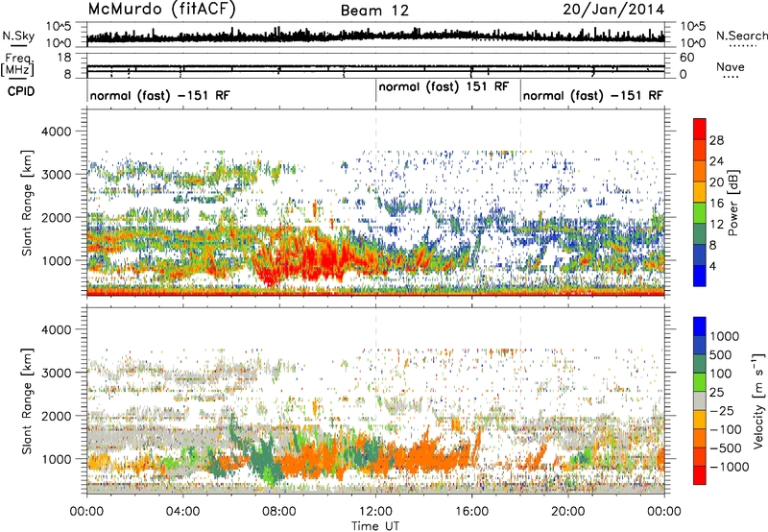
Task: Select the 24 dB colorbar label
Action: pos(716,161)
